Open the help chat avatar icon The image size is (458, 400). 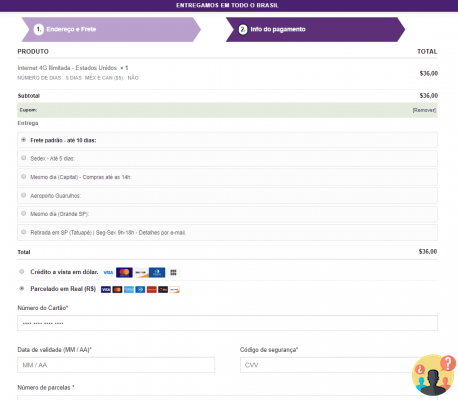pyautogui.click(x=434, y=375)
